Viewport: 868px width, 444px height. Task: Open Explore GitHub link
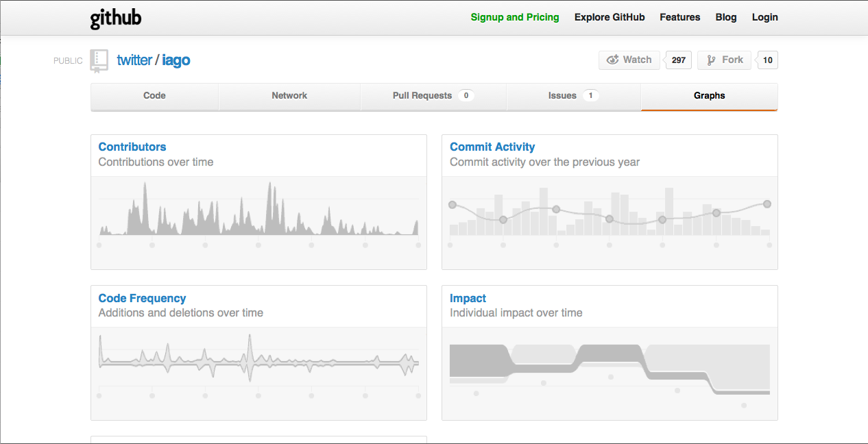(610, 17)
